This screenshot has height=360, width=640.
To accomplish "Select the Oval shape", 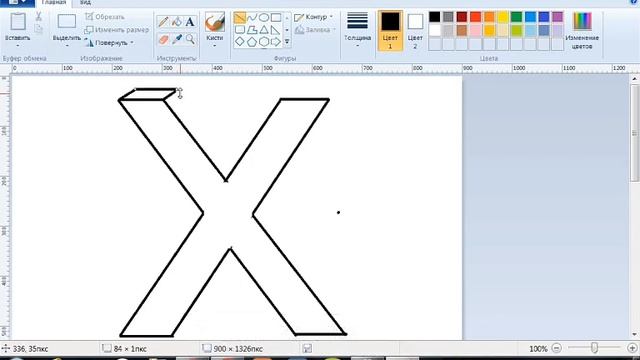I will [264, 18].
